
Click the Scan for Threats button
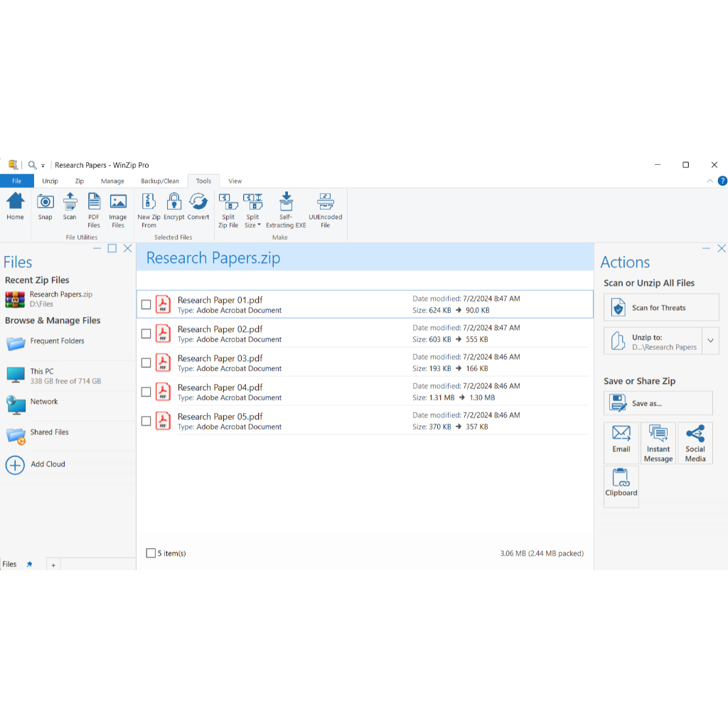point(661,308)
